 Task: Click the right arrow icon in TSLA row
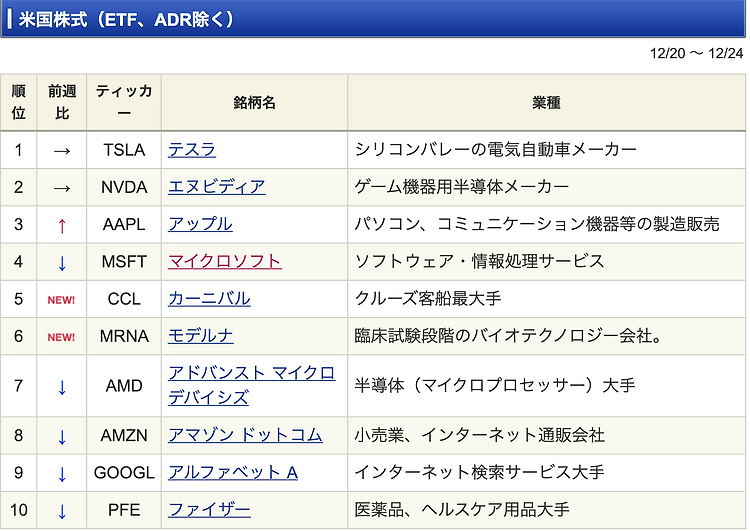tap(62, 151)
